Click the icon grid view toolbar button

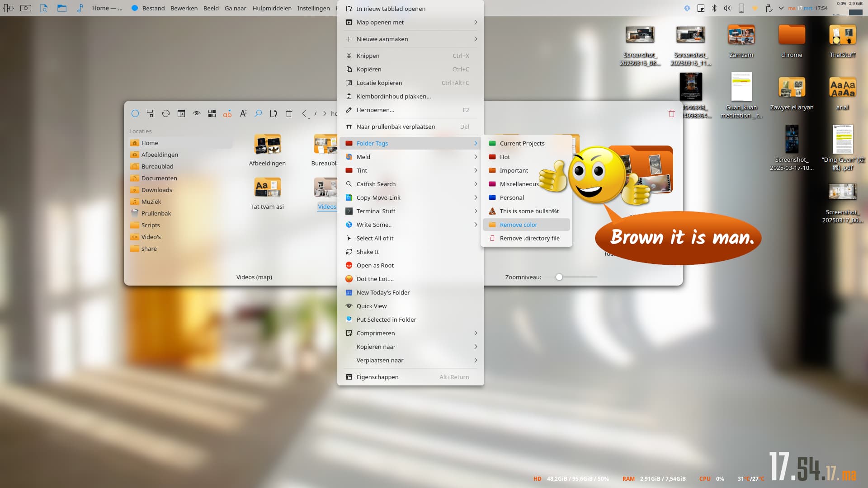pyautogui.click(x=212, y=113)
